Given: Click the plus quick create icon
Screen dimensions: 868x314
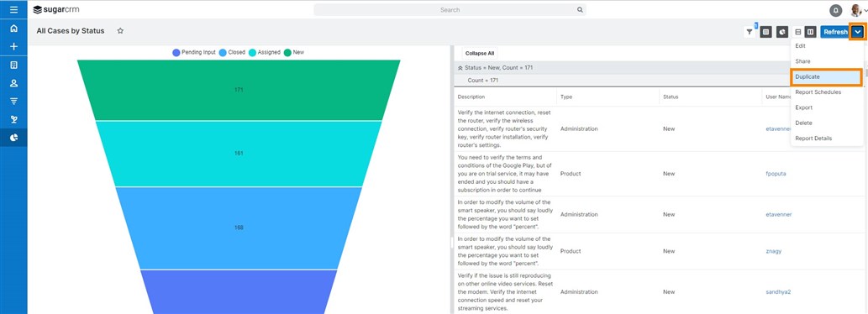Looking at the screenshot, I should tap(13, 46).
